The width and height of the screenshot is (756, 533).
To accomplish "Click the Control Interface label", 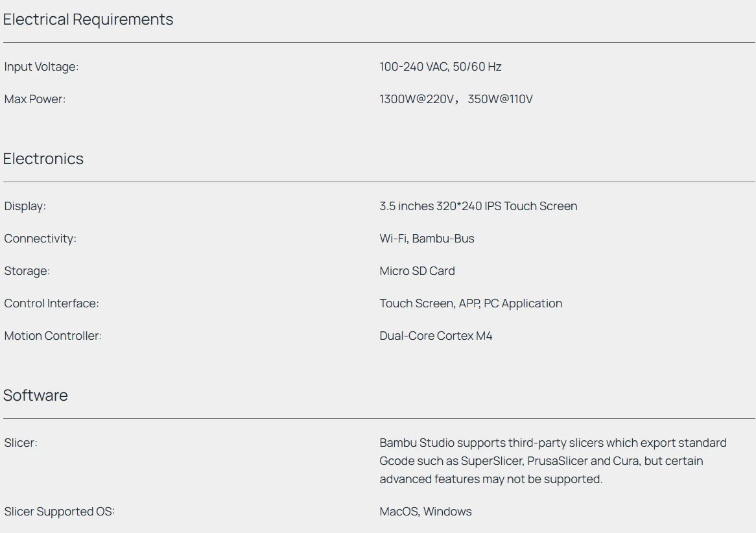I will [x=52, y=303].
